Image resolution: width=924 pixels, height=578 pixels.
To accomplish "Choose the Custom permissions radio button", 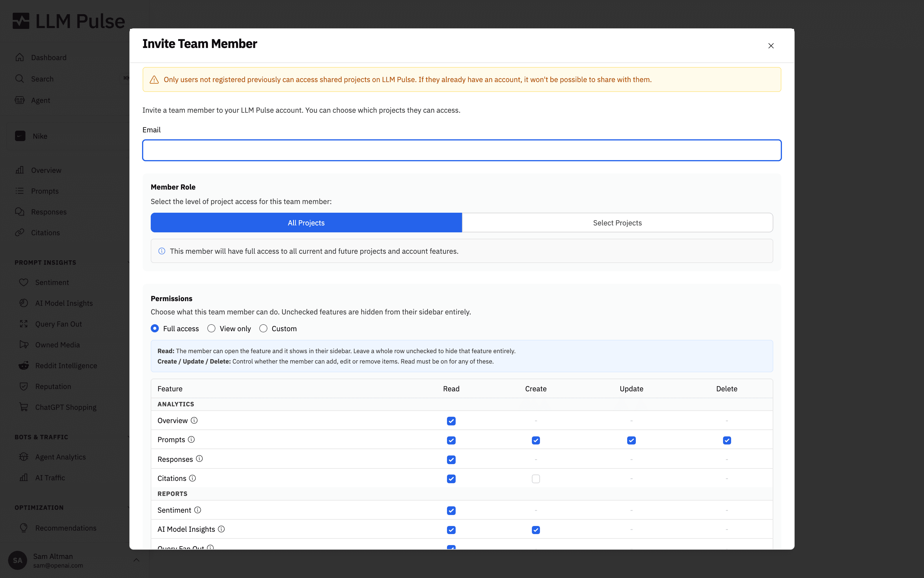I will [263, 328].
